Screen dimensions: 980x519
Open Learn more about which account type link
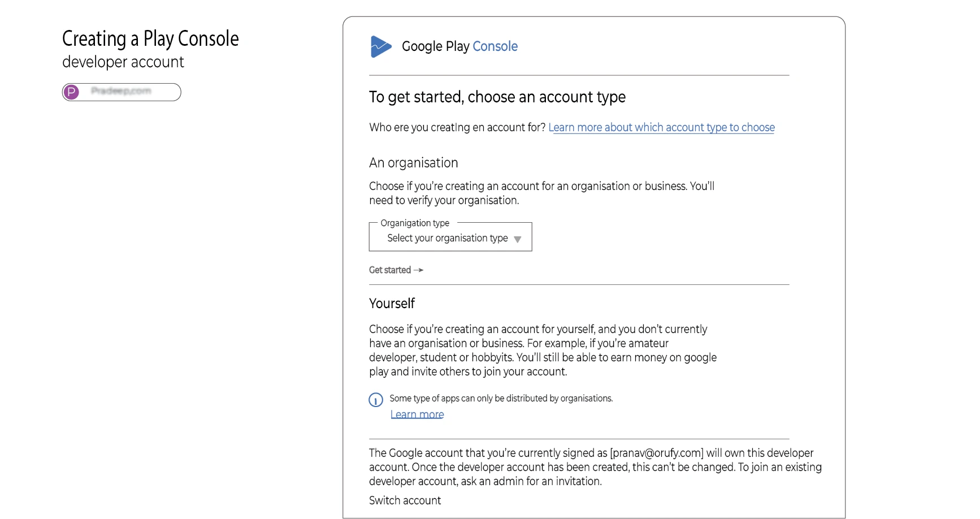coord(661,128)
